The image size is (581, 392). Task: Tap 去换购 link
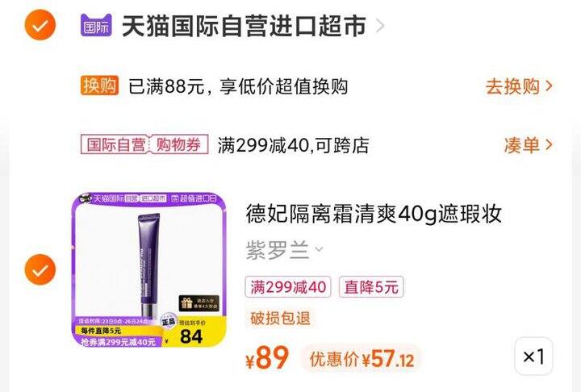tap(512, 86)
